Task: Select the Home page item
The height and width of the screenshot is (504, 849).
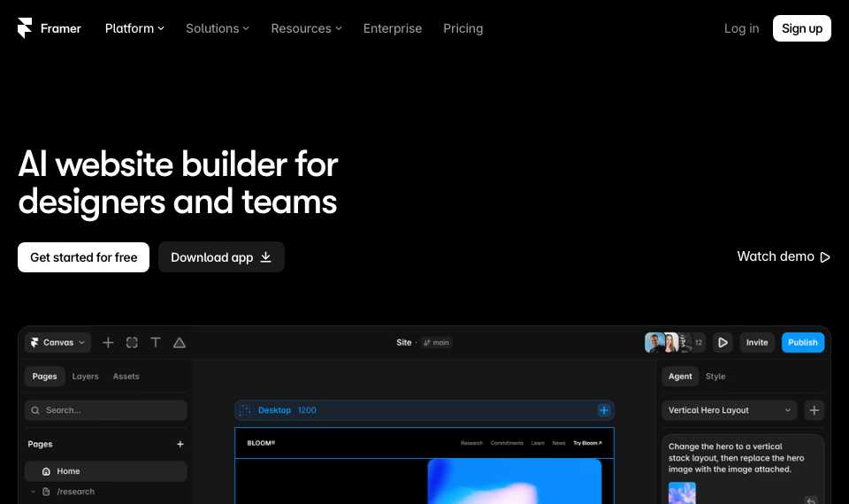Action: coord(106,471)
